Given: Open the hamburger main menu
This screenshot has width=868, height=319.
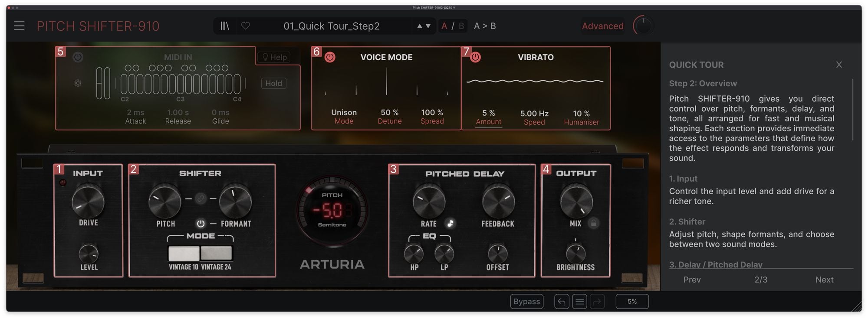Looking at the screenshot, I should pyautogui.click(x=19, y=26).
